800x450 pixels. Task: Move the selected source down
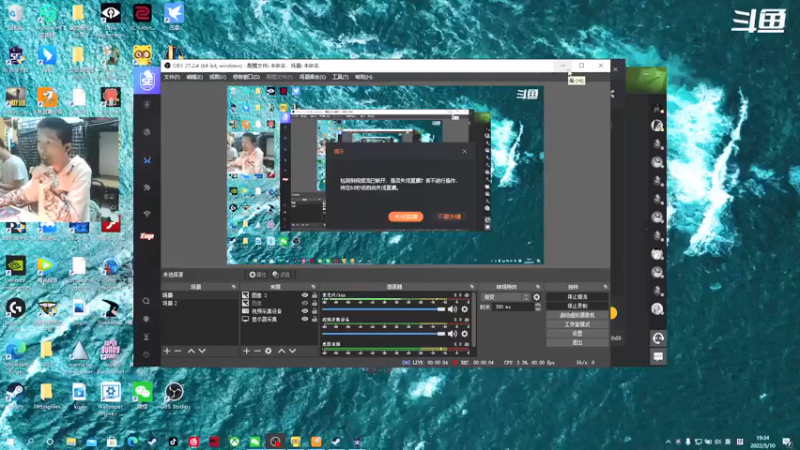click(x=292, y=351)
